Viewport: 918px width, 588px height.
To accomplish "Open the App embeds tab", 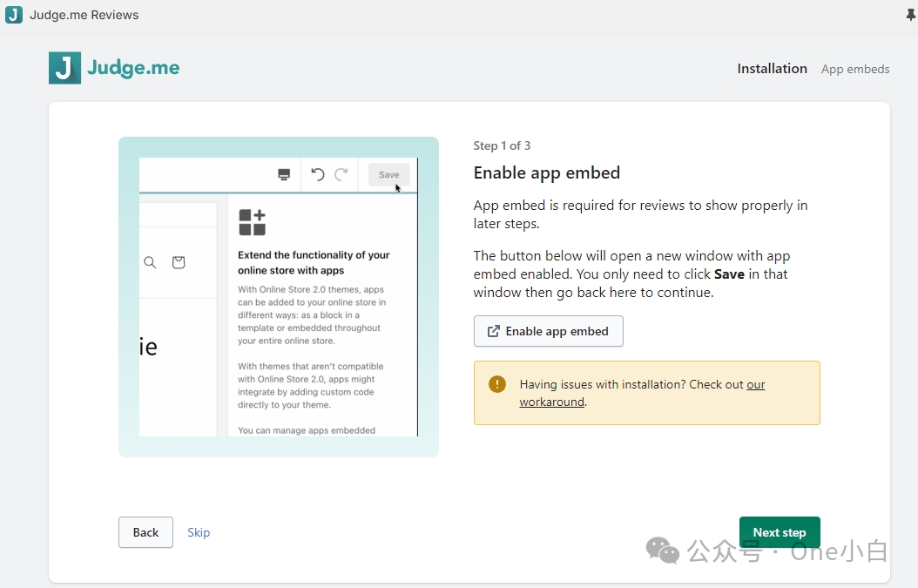I will [855, 69].
